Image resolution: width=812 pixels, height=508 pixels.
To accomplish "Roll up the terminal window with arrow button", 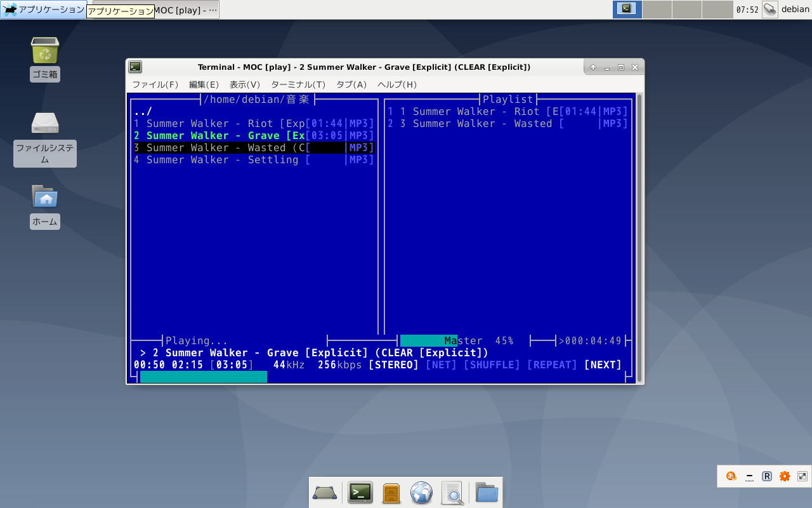I will tap(593, 67).
